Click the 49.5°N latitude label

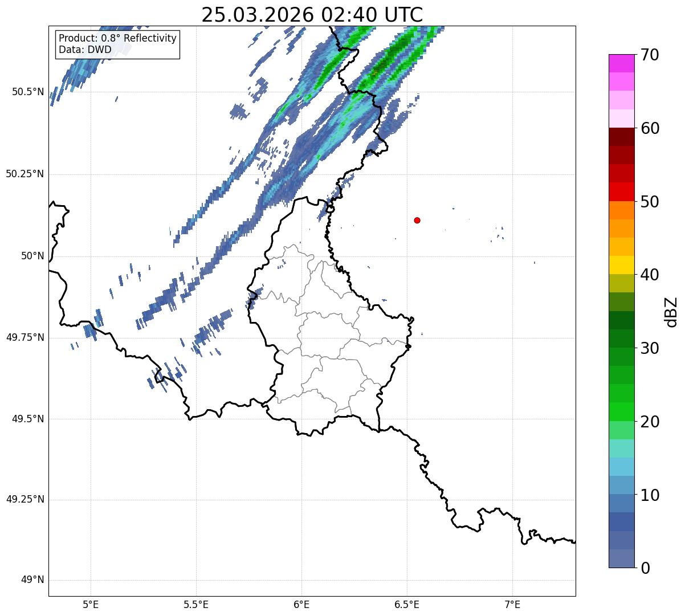click(x=28, y=419)
